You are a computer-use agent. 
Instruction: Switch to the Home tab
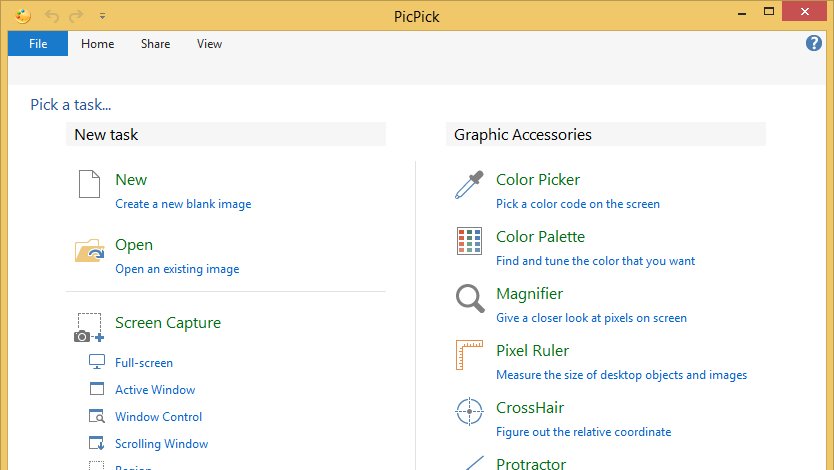click(97, 44)
